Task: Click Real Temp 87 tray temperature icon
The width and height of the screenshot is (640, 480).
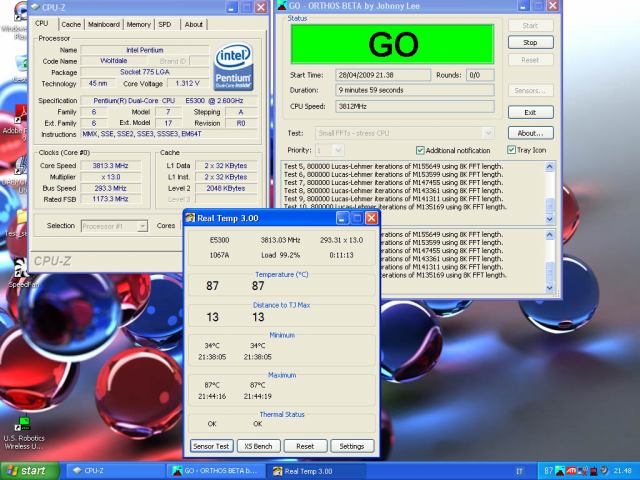Action: click(548, 471)
